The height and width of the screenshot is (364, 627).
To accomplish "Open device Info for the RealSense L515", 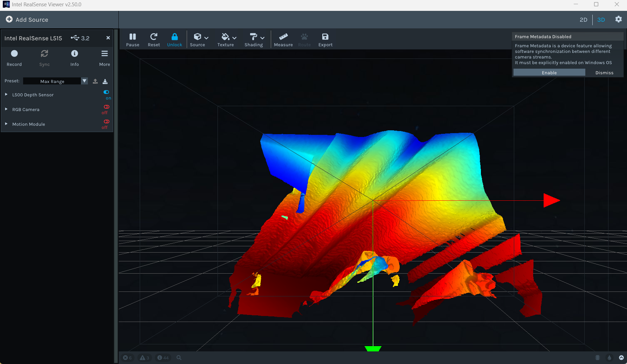I will coord(75,54).
